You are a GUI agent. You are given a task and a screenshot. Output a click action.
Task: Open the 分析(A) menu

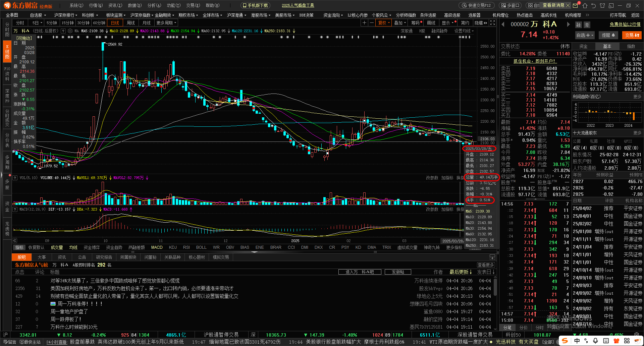(154, 5)
